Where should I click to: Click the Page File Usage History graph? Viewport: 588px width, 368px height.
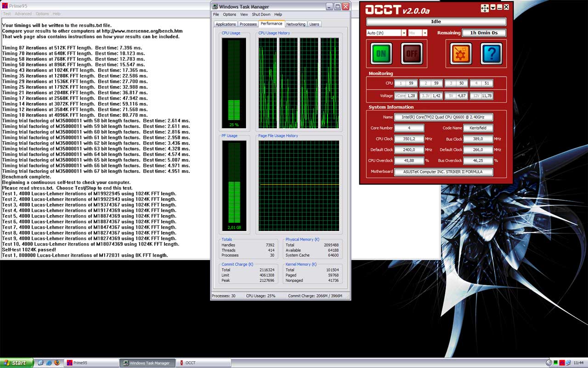pos(299,185)
